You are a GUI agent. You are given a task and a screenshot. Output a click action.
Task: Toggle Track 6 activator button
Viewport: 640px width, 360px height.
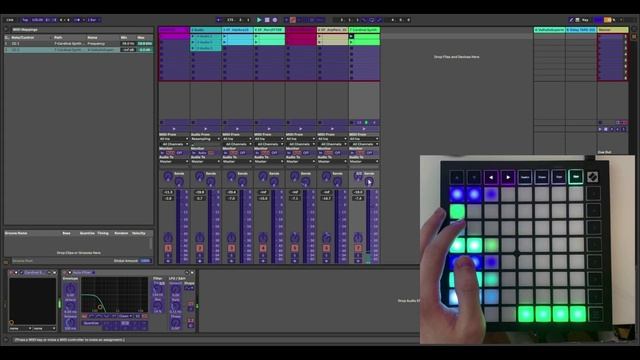click(x=326, y=248)
